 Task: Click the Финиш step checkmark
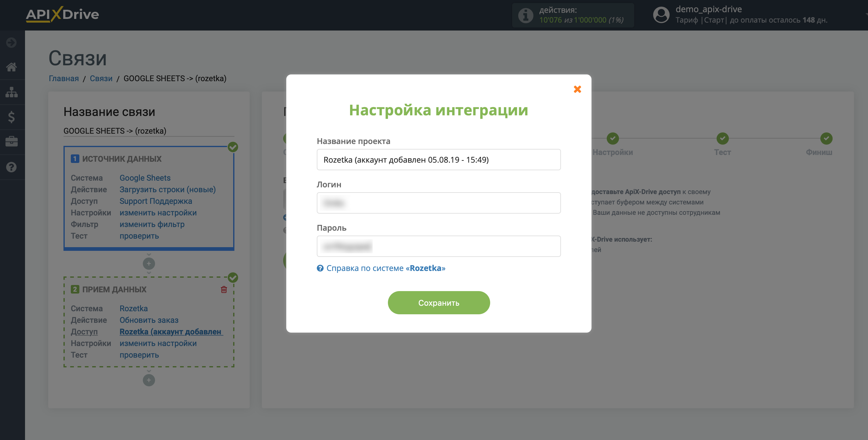click(826, 138)
